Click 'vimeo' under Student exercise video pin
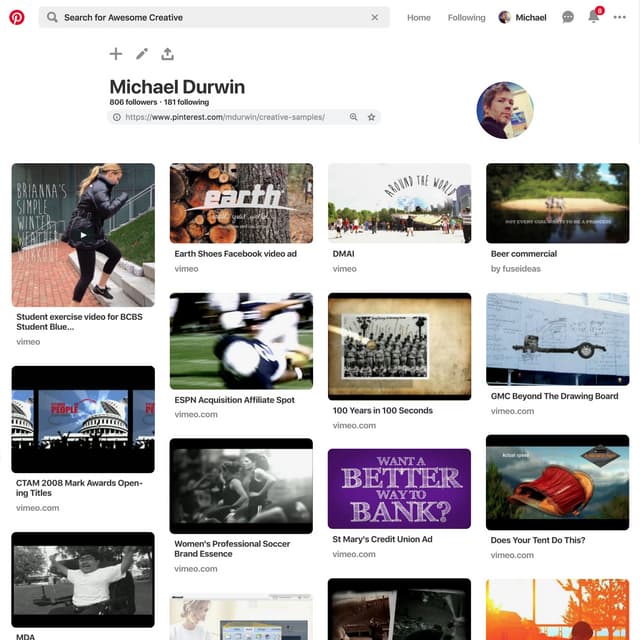Viewport: 640px width, 640px height. pos(28,342)
